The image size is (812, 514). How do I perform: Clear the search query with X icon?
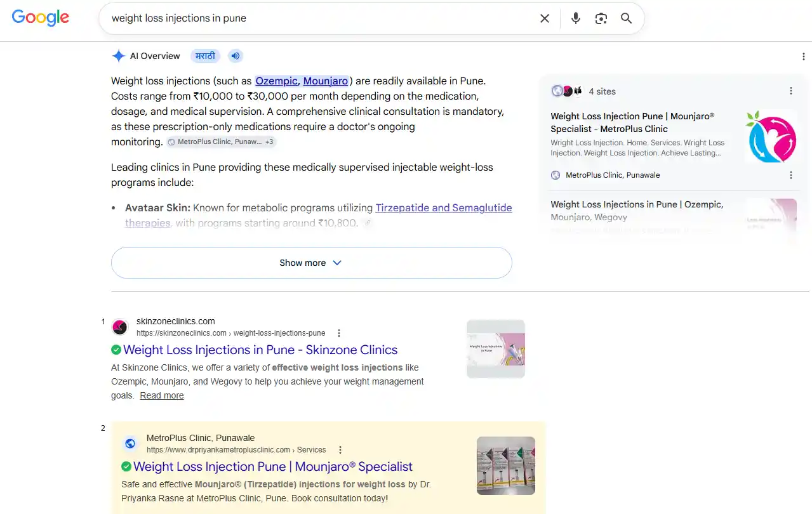tap(545, 18)
